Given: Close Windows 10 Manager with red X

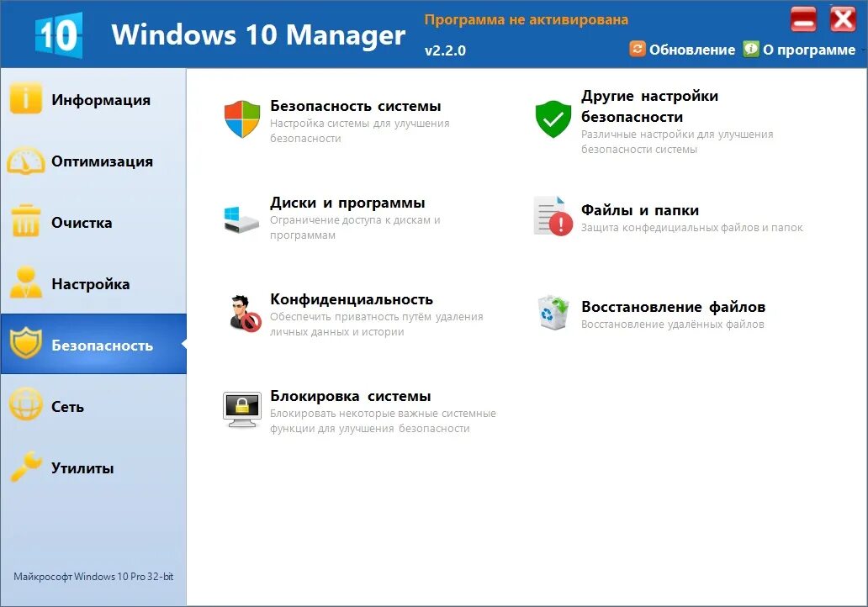Looking at the screenshot, I should click(x=843, y=20).
